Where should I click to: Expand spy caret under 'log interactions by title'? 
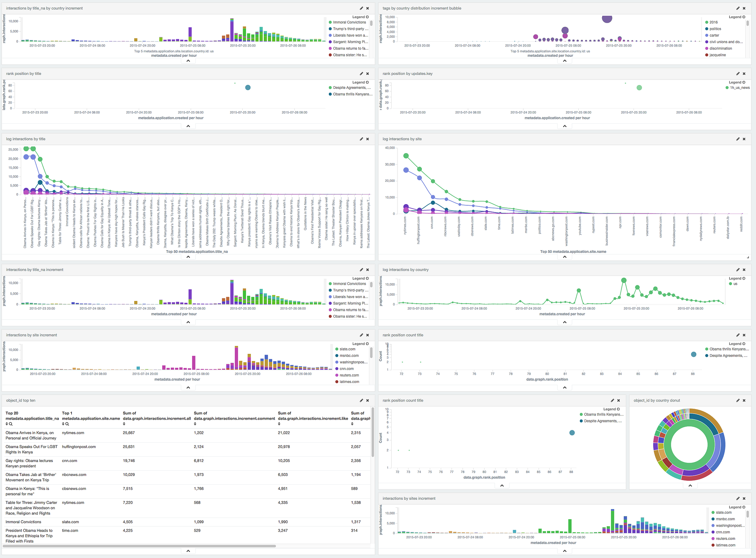coord(188,257)
